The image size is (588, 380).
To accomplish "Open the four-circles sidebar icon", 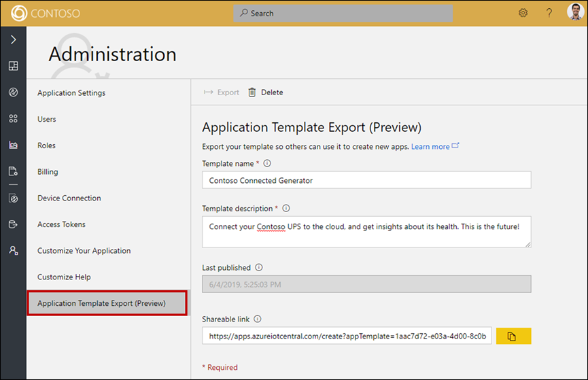I will point(14,118).
